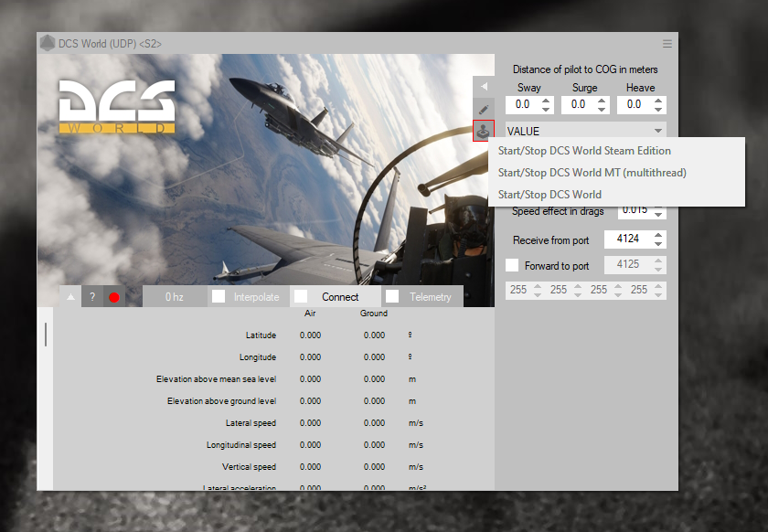This screenshot has width=768, height=532.
Task: Enable the Telemetry checkbox
Action: pyautogui.click(x=392, y=297)
